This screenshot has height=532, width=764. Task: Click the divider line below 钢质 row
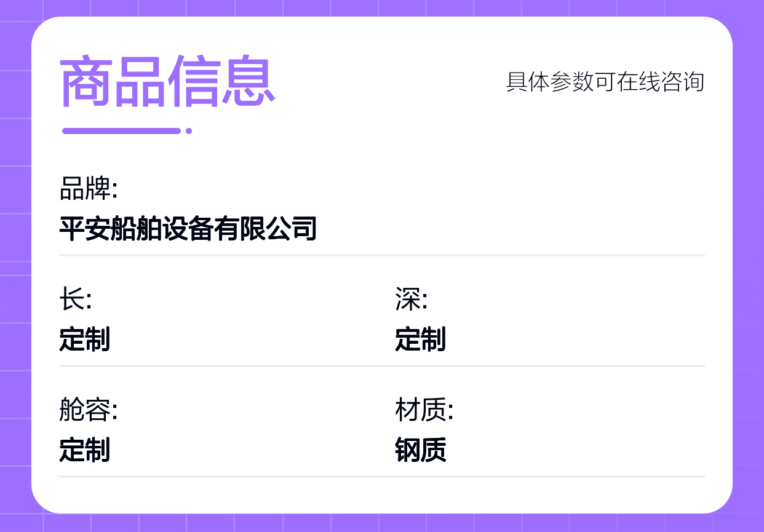click(381, 476)
